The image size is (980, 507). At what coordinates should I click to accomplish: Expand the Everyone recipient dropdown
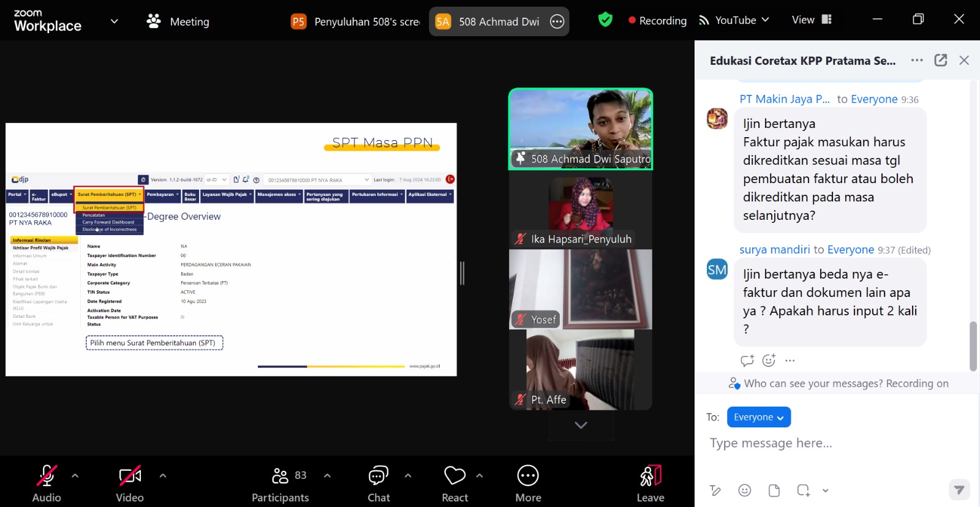758,417
